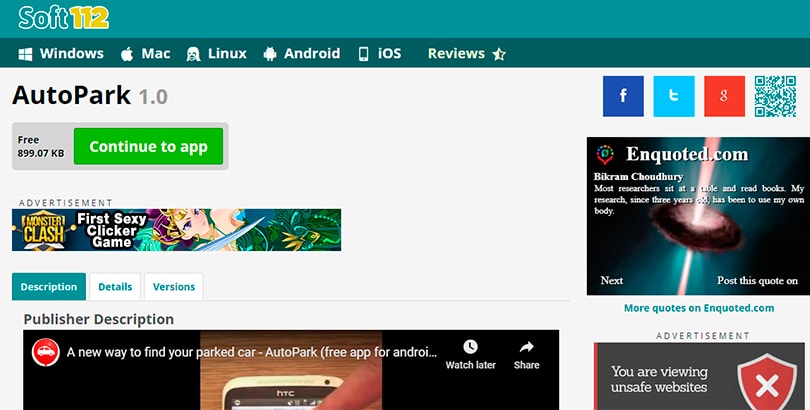
Task: Open the Enquoted.com heading in quote widget
Action: point(687,154)
